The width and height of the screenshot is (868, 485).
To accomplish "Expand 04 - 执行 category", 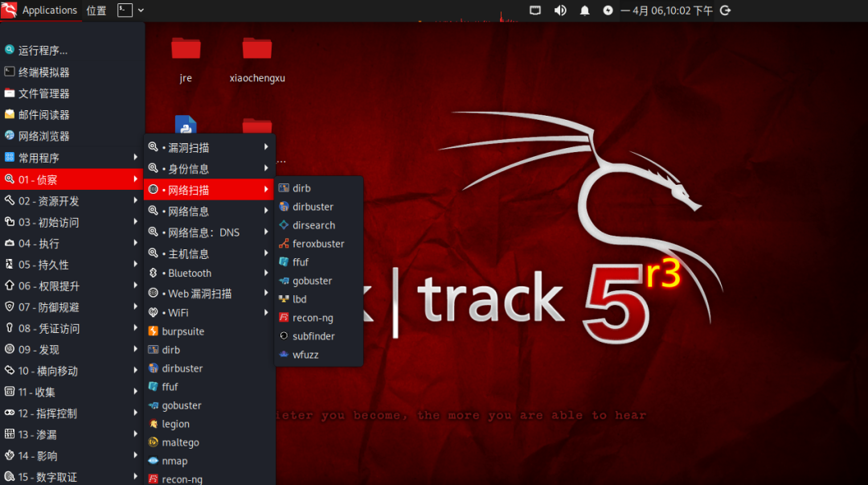I will click(72, 244).
